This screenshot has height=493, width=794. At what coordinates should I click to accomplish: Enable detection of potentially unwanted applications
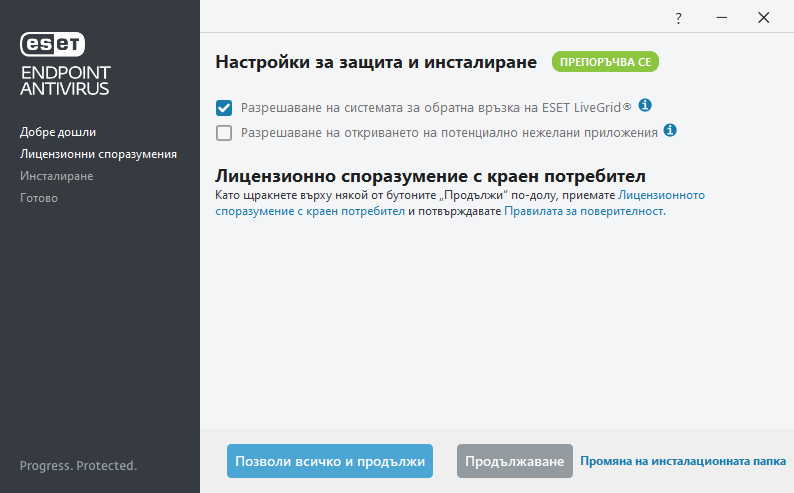click(224, 132)
